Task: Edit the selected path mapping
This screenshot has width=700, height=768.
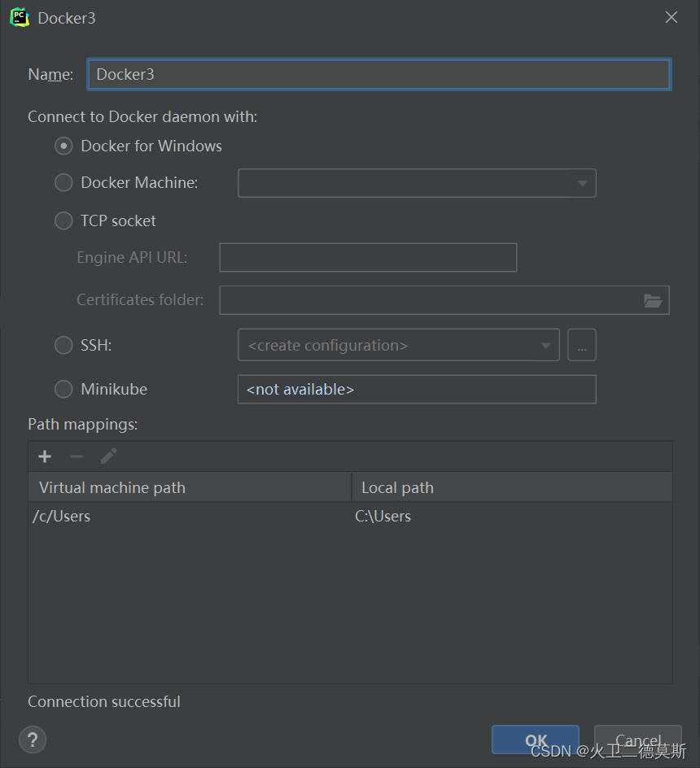Action: click(x=108, y=456)
